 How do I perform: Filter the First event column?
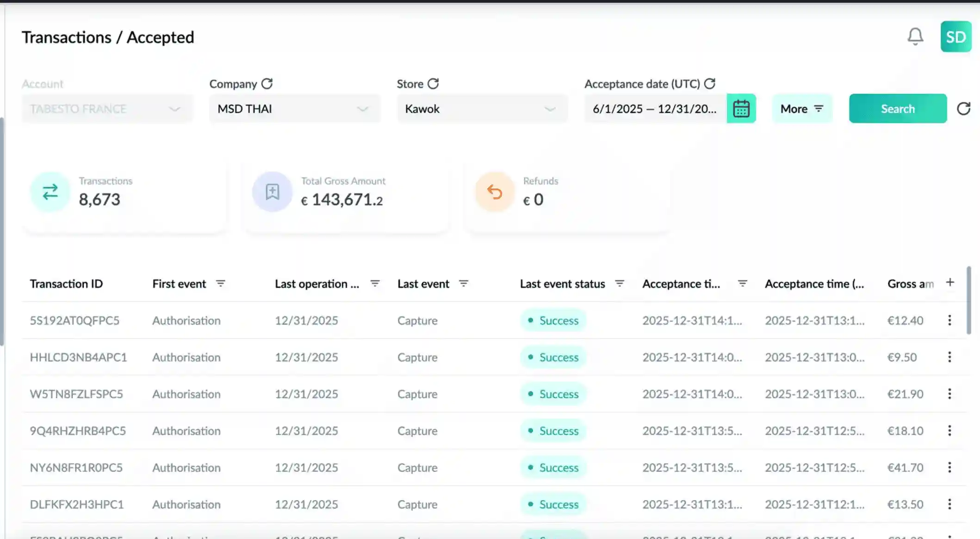point(221,283)
